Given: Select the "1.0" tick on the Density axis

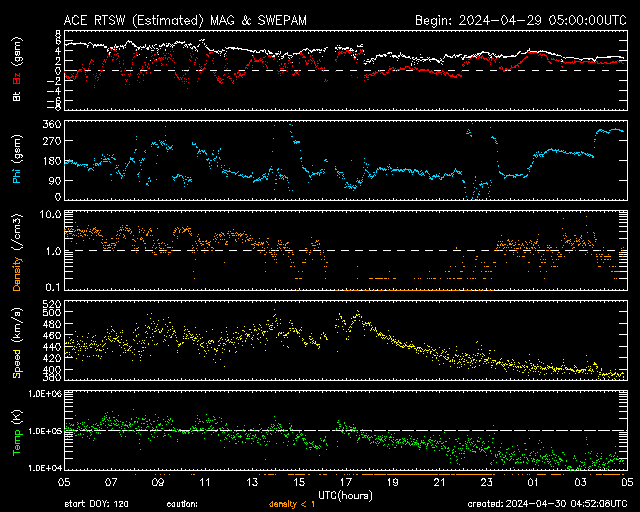Looking at the screenshot, I should click(53, 252).
